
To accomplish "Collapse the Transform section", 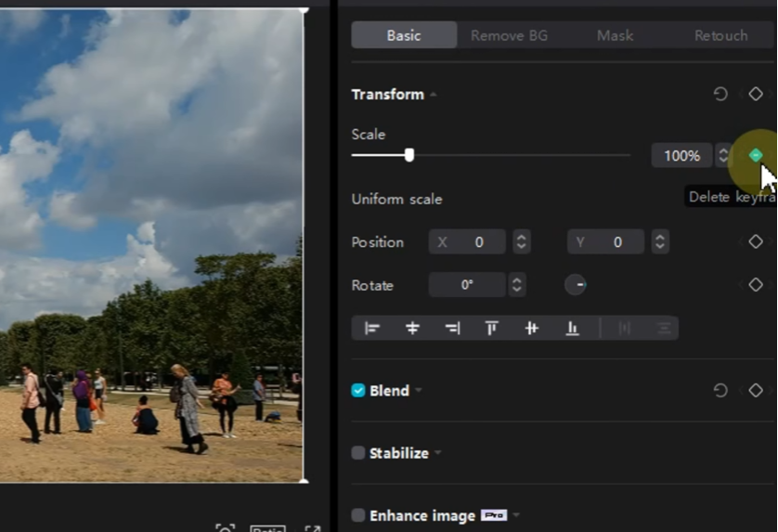I will point(434,95).
